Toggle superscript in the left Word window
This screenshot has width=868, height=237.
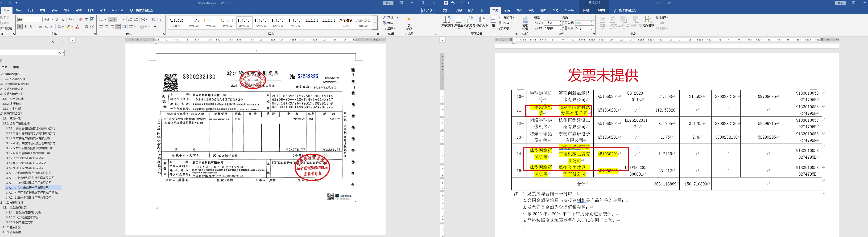[x=52, y=27]
